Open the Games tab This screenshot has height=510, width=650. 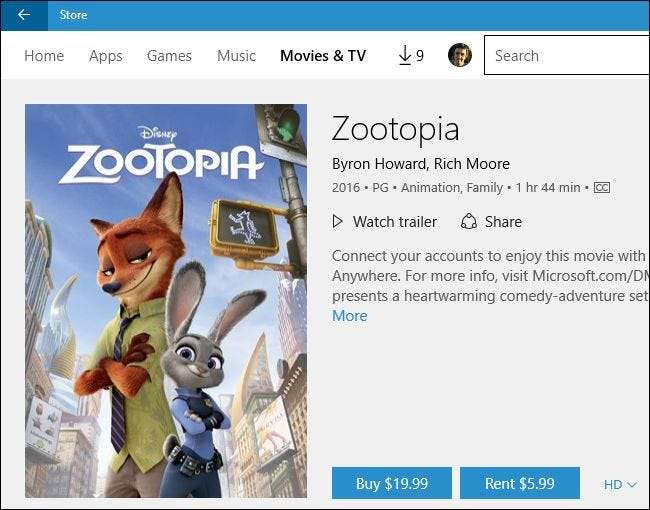[x=169, y=56]
